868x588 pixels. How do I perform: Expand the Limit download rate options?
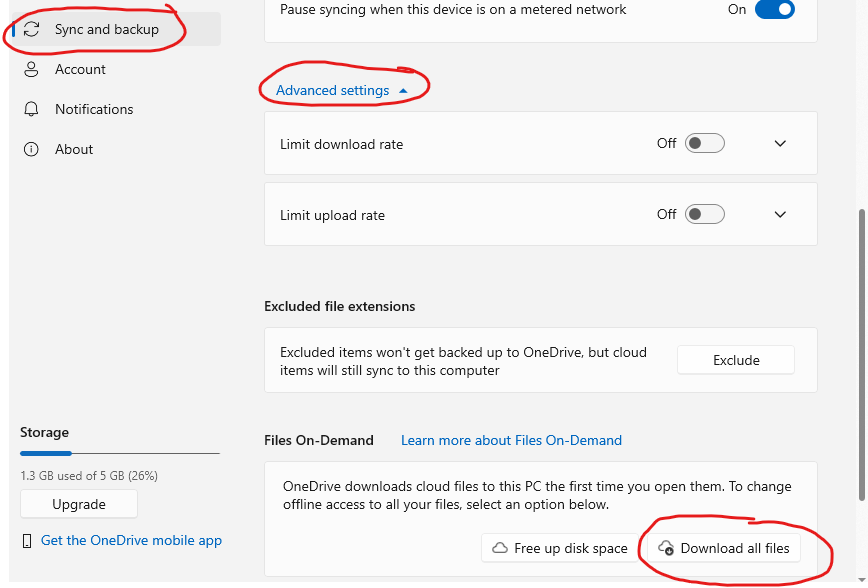click(780, 143)
